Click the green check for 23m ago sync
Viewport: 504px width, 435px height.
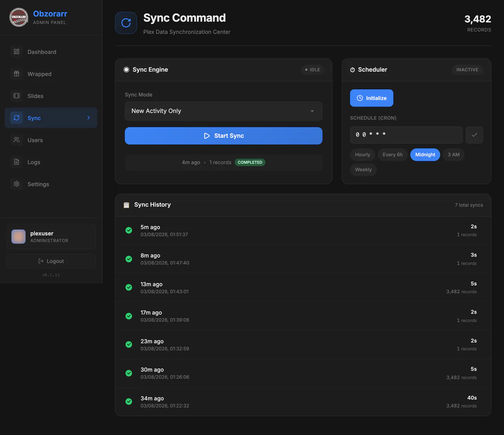pyautogui.click(x=129, y=344)
